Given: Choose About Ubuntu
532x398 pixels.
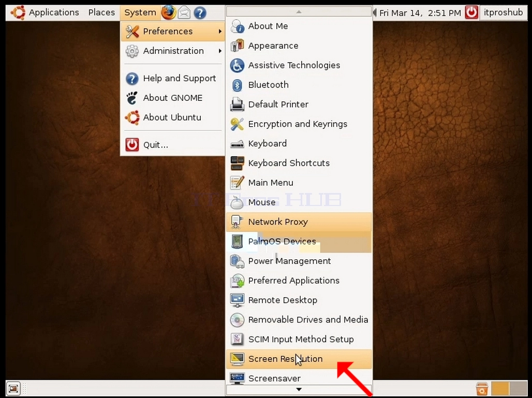Looking at the screenshot, I should pos(172,117).
